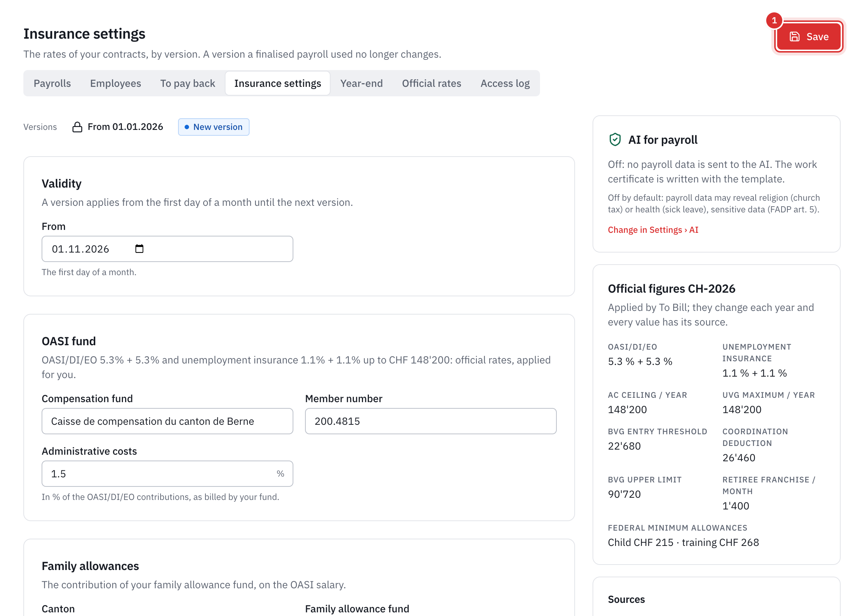Click 'Child CHF 215 · training CHF 268'
This screenshot has width=864, height=616.
coord(683,542)
